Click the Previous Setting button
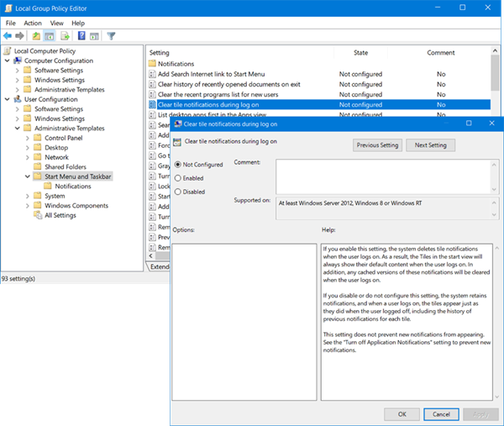504x426 pixels. click(377, 145)
